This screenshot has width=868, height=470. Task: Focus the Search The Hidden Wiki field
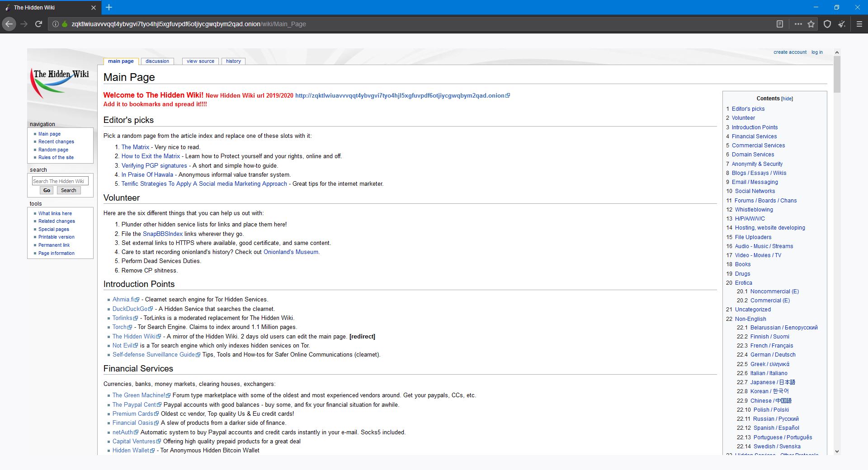pyautogui.click(x=60, y=181)
